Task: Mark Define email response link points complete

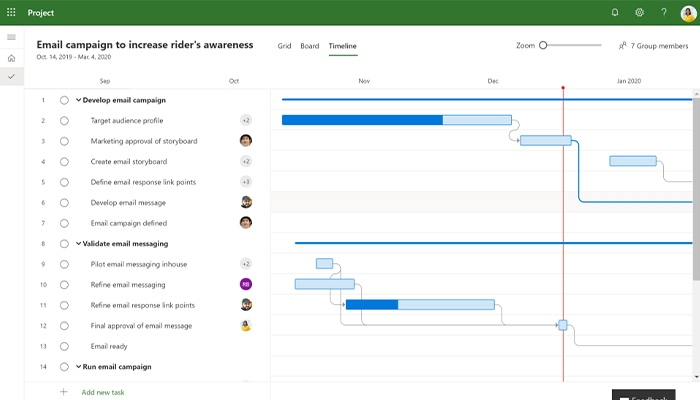Action: click(64, 182)
